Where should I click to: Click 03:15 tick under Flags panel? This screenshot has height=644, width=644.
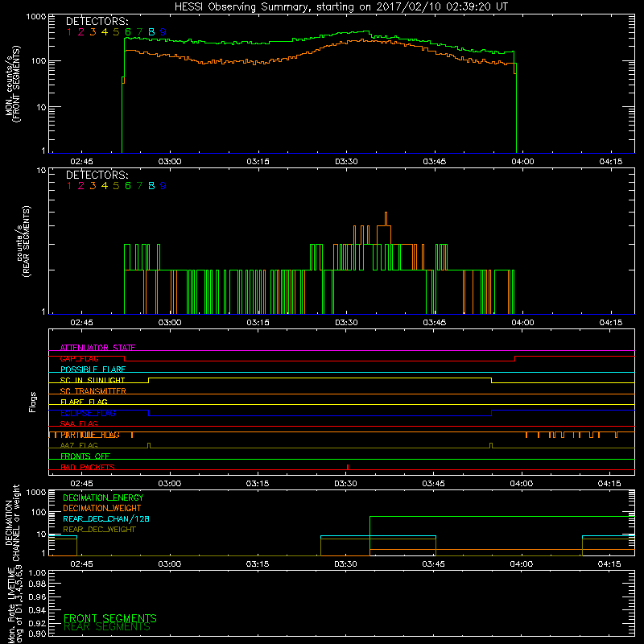(x=258, y=484)
